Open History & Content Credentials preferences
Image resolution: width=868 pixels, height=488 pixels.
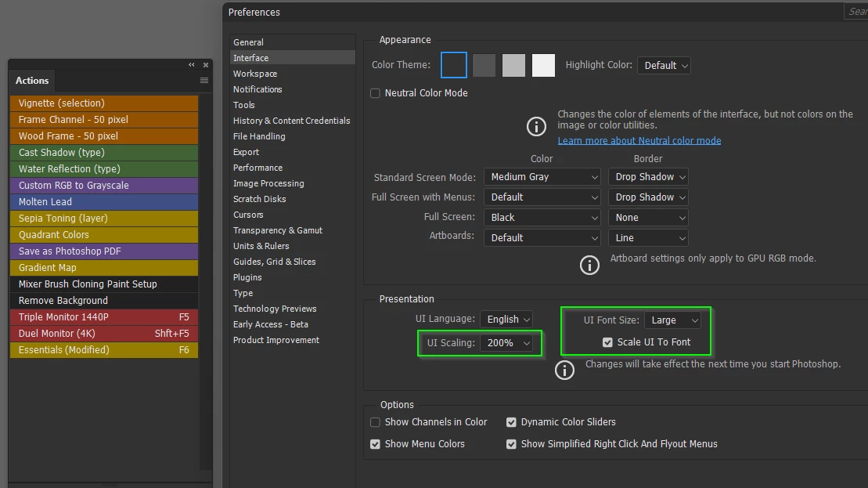(x=292, y=121)
